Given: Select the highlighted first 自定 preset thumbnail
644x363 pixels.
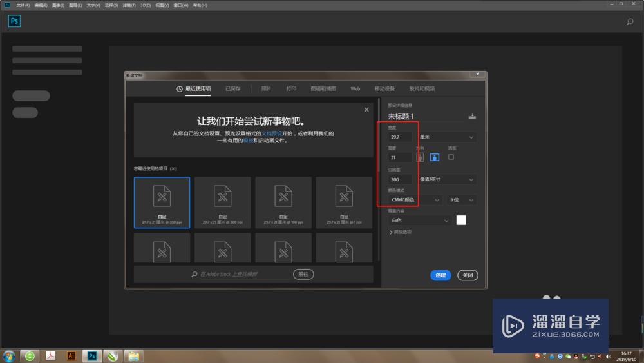Looking at the screenshot, I should pyautogui.click(x=162, y=202).
